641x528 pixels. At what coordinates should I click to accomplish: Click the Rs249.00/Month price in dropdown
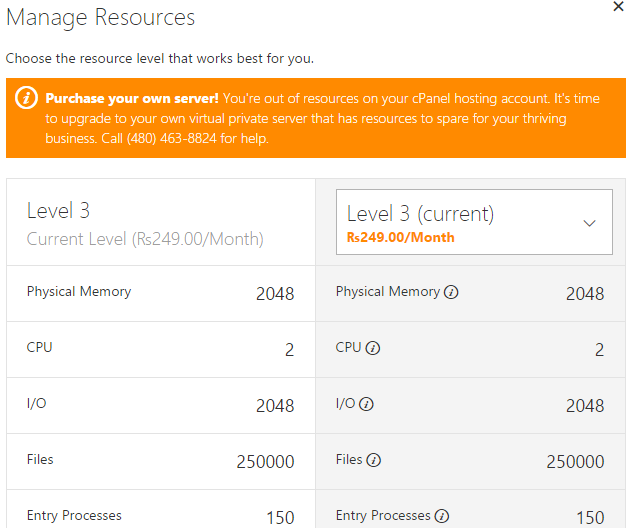(400, 238)
